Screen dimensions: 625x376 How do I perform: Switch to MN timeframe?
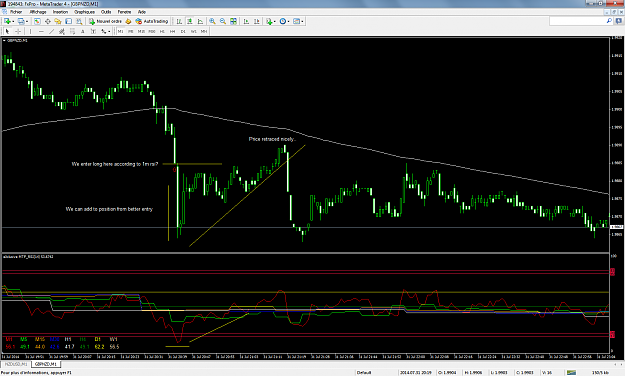[x=204, y=31]
